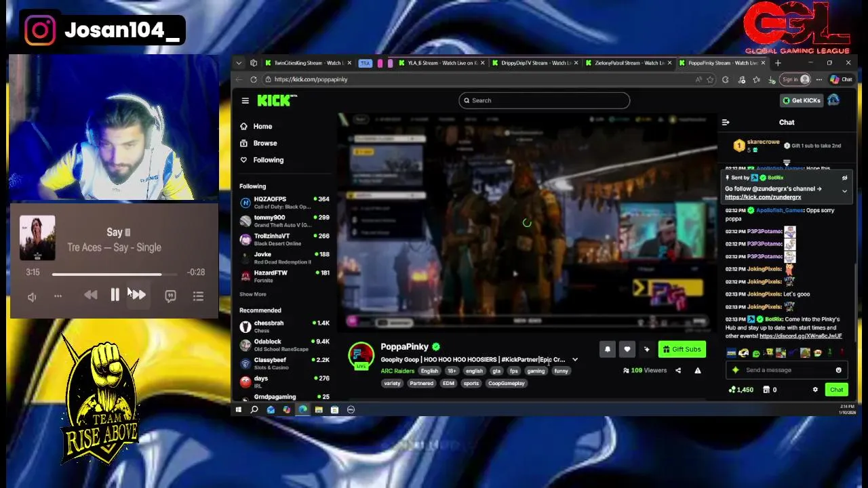The height and width of the screenshot is (488, 868).
Task: Select the gta tag
Action: [x=496, y=371]
